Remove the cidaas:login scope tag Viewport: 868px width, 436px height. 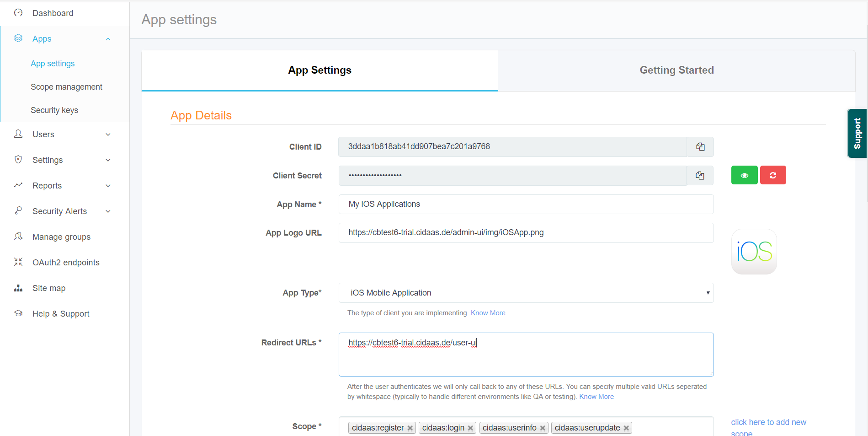[x=470, y=428]
